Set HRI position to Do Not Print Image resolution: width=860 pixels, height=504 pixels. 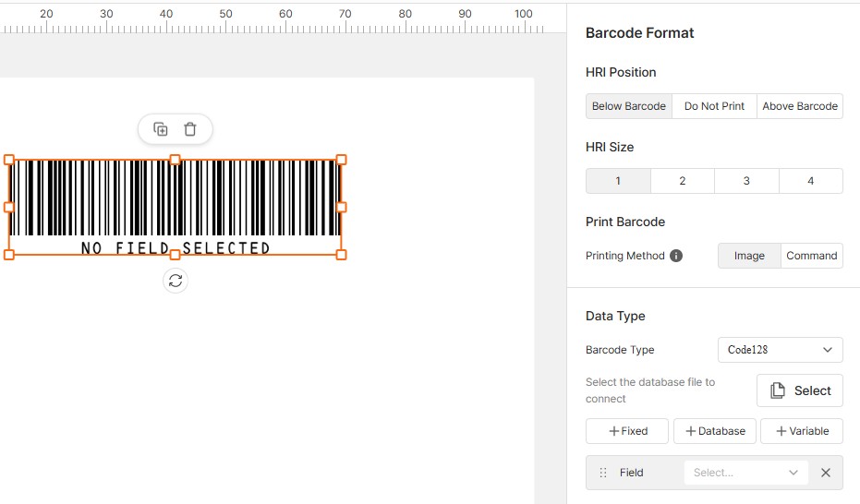pyautogui.click(x=714, y=106)
